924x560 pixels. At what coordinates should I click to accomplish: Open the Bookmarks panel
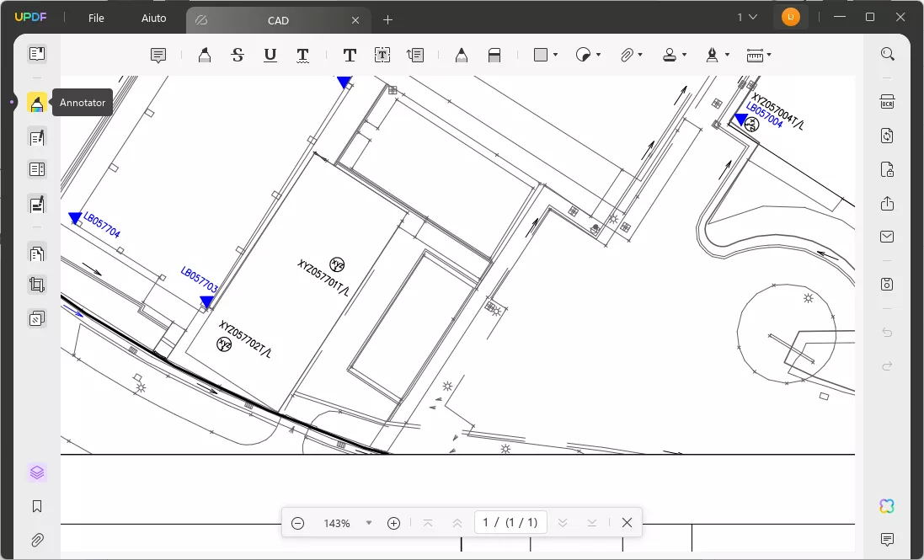(x=36, y=506)
